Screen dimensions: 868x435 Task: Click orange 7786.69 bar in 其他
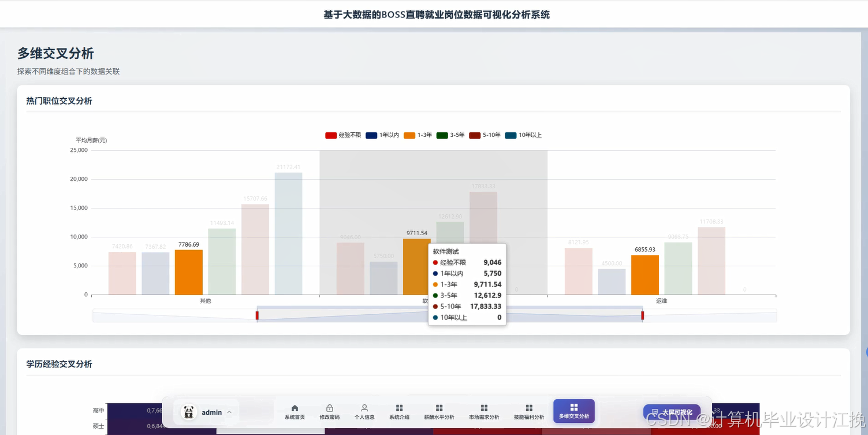(189, 272)
